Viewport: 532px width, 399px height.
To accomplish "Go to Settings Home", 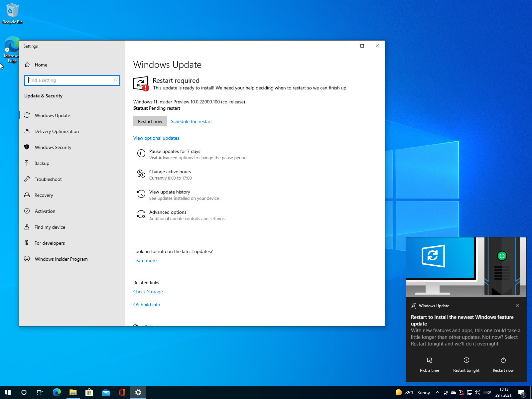I will (x=41, y=65).
